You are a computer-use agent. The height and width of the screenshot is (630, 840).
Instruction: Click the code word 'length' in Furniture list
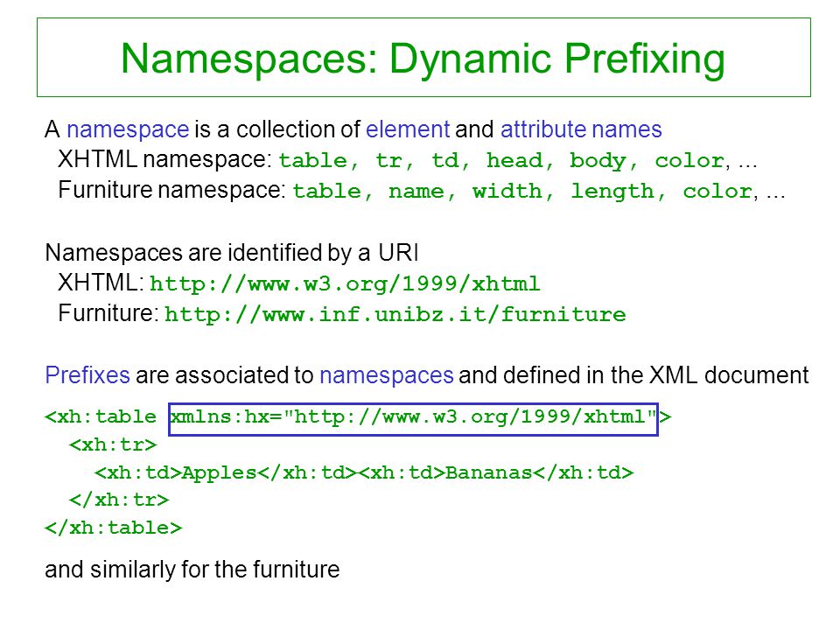[612, 192]
